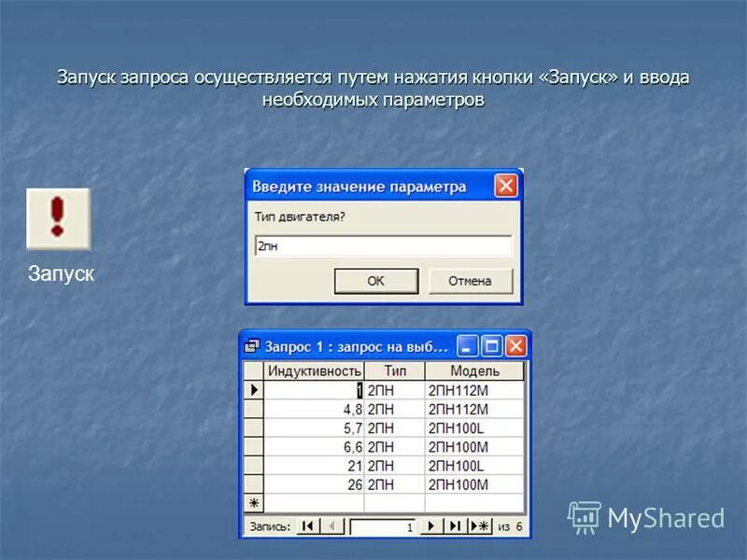Create a new record with the ►* button
This screenshot has height=560, width=747.
tap(480, 525)
